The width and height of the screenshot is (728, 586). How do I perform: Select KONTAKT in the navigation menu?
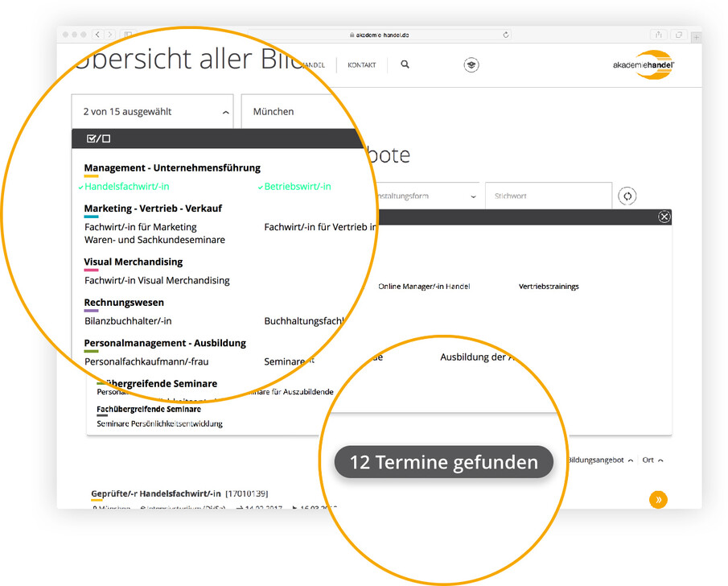pos(361,64)
